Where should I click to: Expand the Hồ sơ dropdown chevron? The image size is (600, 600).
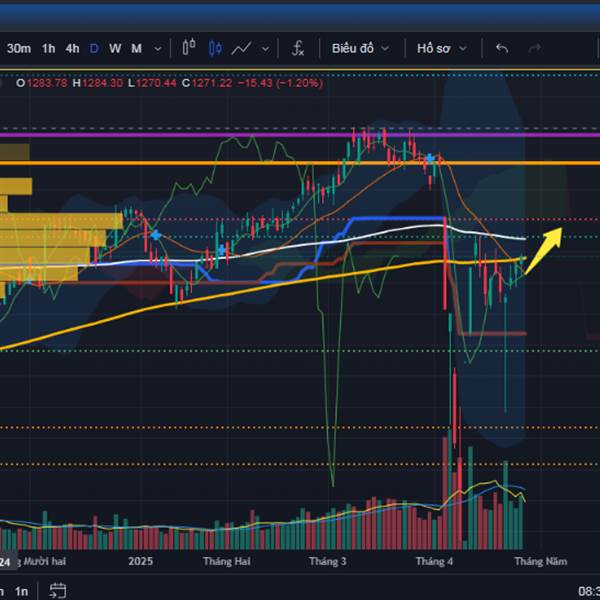(463, 49)
